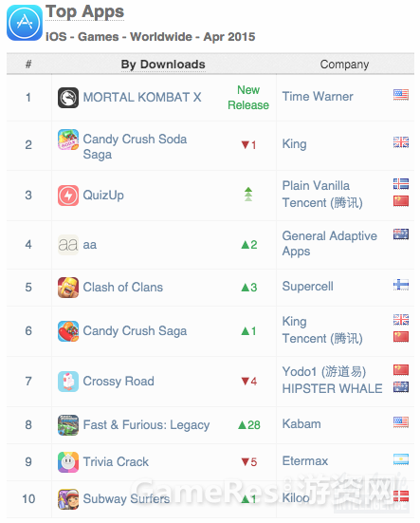Open Tencent company link in the QuizUp row
Image resolution: width=420 pixels, height=523 pixels.
[322, 203]
